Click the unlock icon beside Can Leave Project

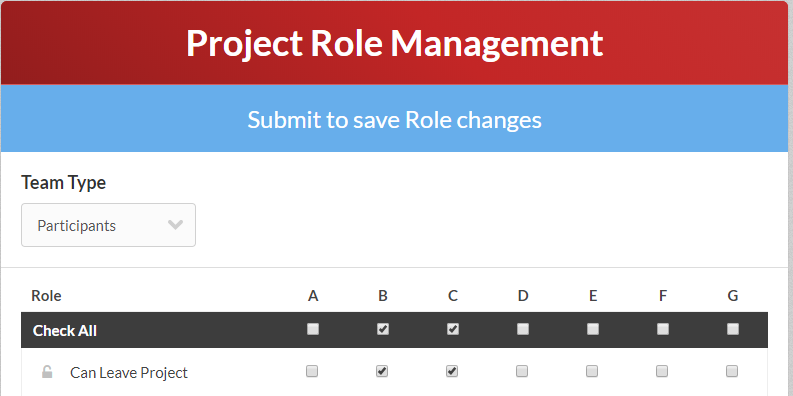(47, 372)
